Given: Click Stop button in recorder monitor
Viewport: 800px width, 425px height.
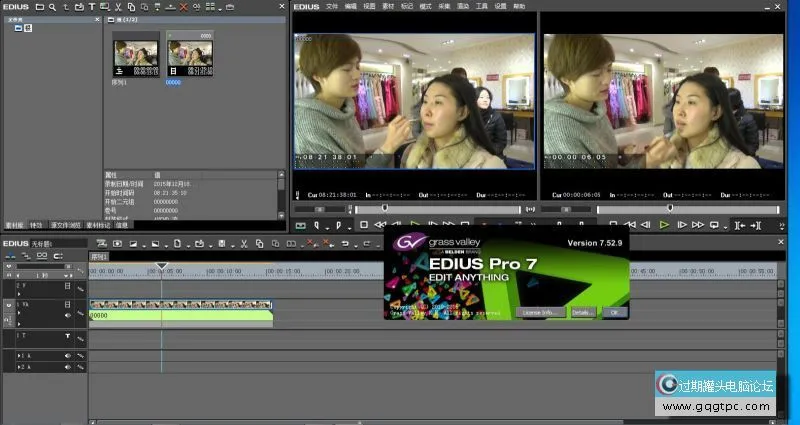Looking at the screenshot, I should (x=613, y=225).
